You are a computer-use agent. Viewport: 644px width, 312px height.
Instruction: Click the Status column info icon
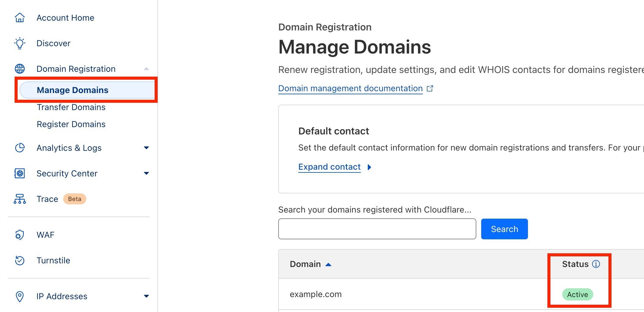[596, 264]
